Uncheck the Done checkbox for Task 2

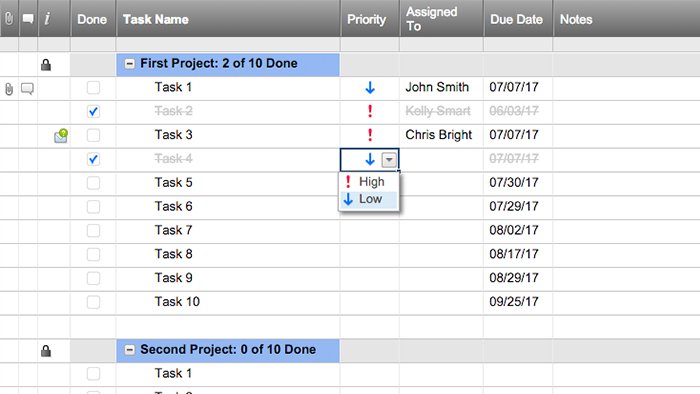coord(93,112)
